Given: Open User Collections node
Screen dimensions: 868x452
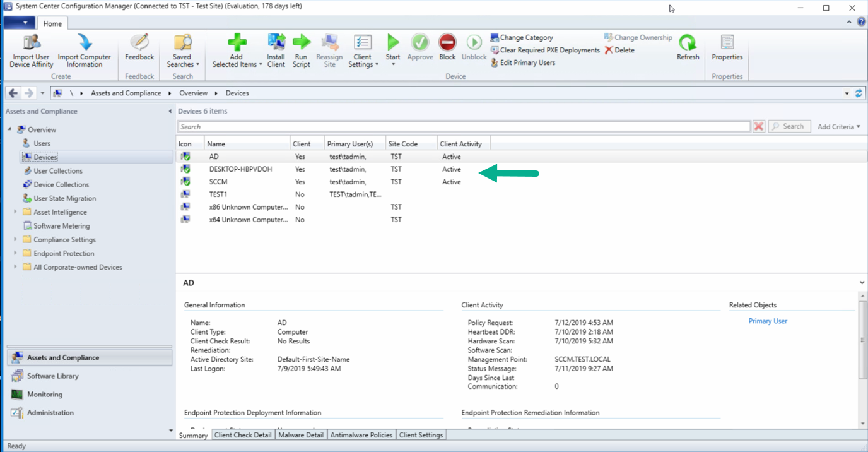Looking at the screenshot, I should click(58, 171).
